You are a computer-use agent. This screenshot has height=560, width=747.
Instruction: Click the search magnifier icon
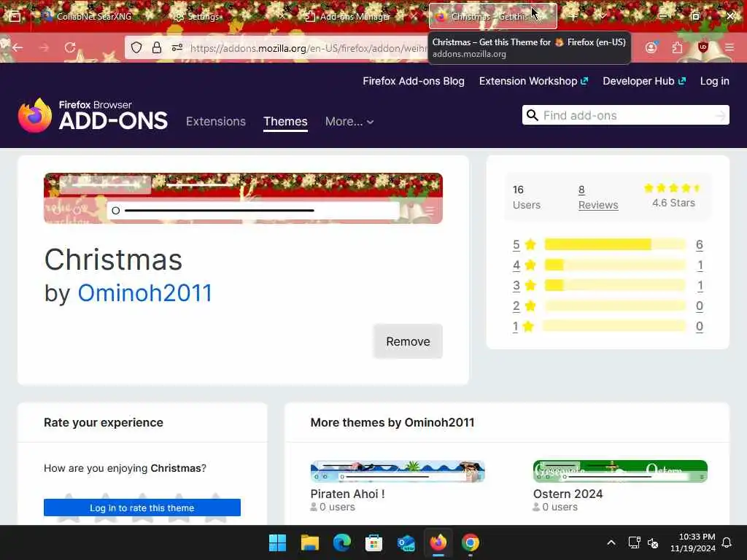[532, 115]
